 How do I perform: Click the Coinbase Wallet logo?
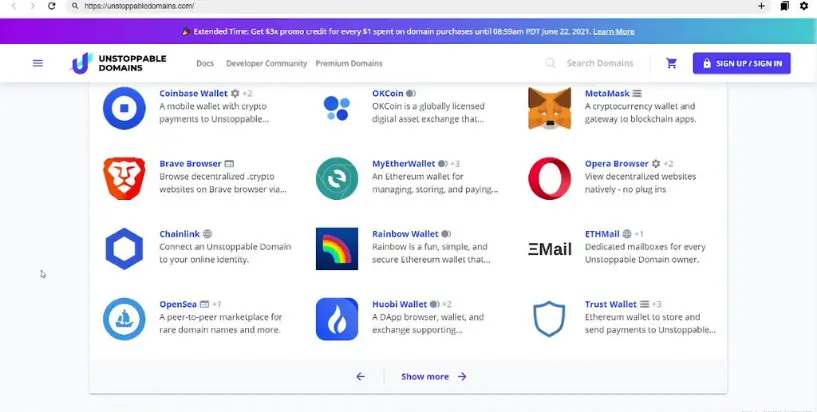[x=124, y=108]
